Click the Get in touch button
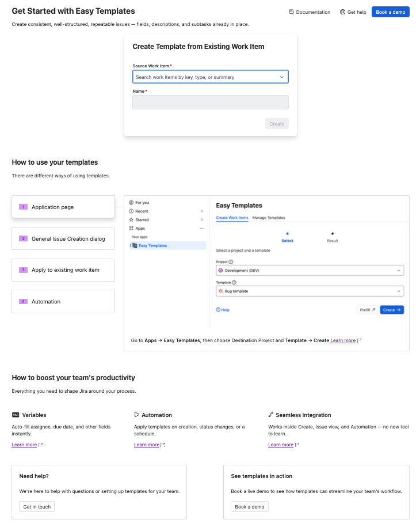The image size is (420, 531). pos(37,507)
